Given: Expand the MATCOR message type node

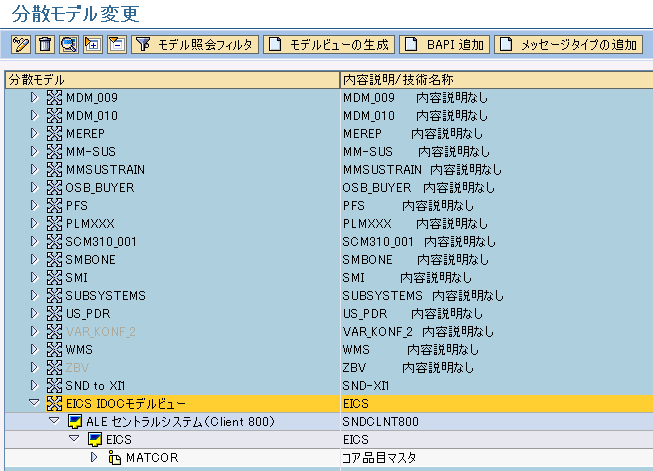Looking at the screenshot, I should pos(94,458).
